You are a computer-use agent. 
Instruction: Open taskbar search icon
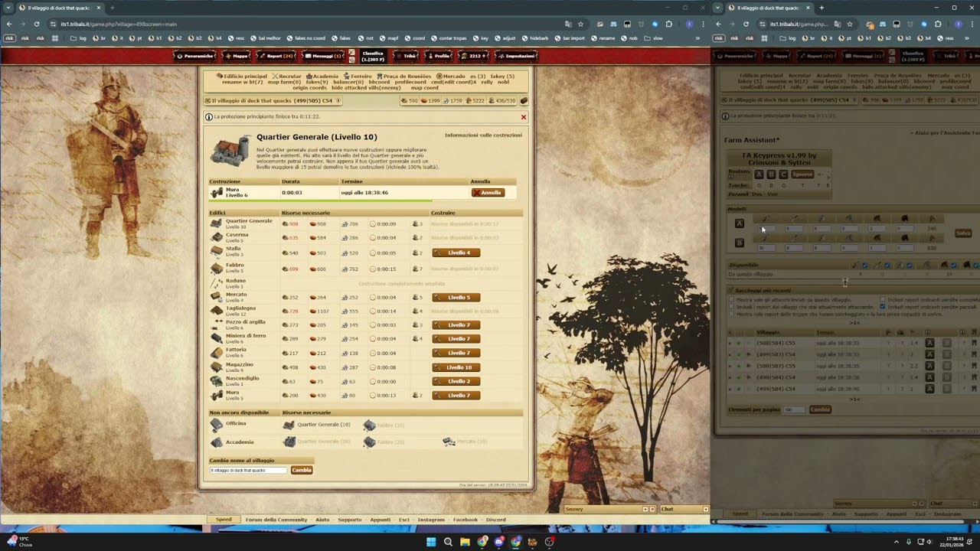448,542
